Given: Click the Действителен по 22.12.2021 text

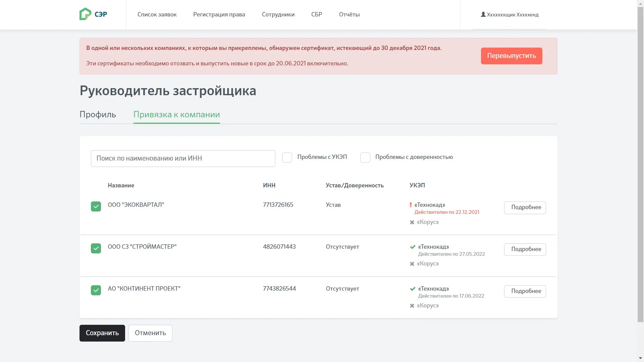Looking at the screenshot, I should (x=447, y=212).
